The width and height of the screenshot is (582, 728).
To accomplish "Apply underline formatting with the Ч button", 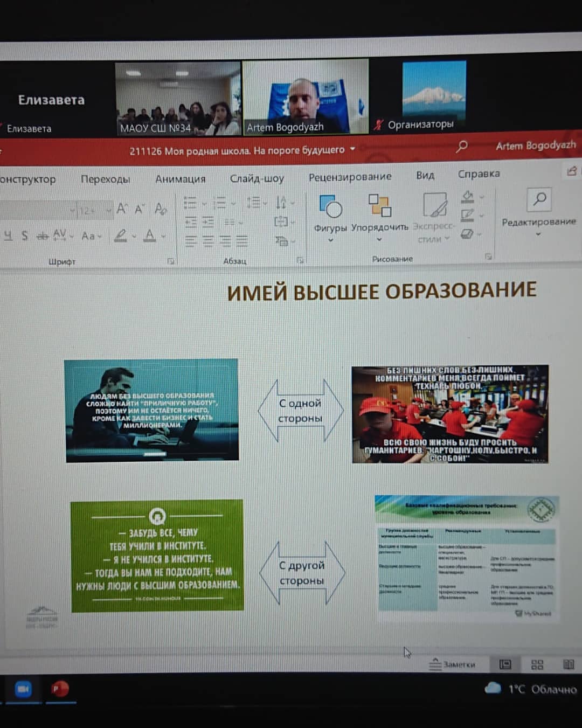I will click(8, 235).
